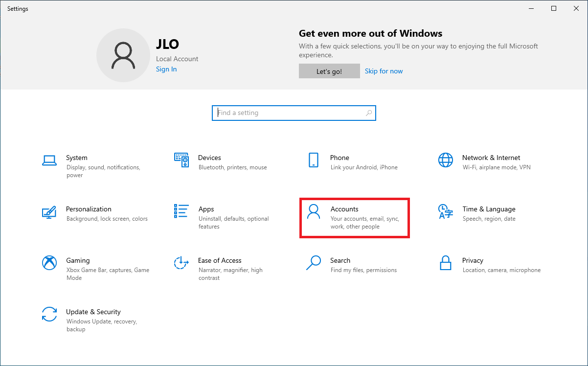
Task: Select Network & Internet label
Action: point(491,158)
